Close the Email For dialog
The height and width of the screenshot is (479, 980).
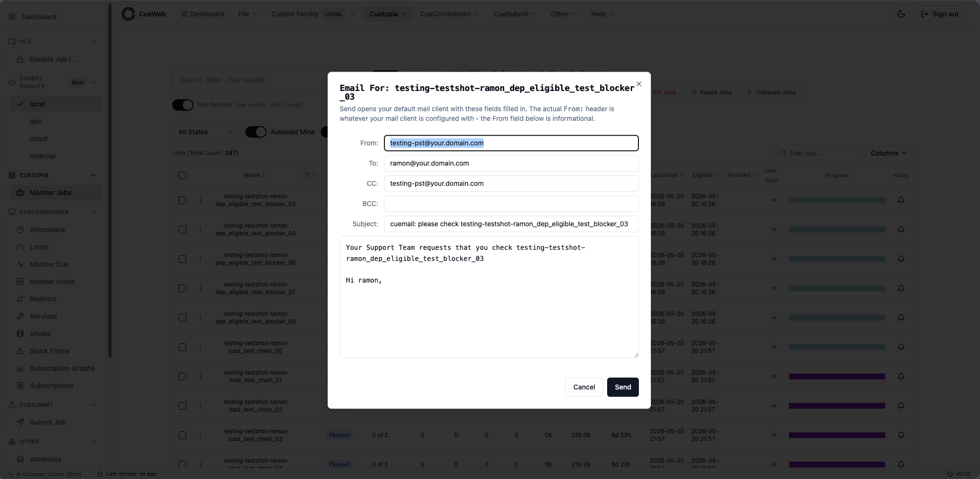639,84
